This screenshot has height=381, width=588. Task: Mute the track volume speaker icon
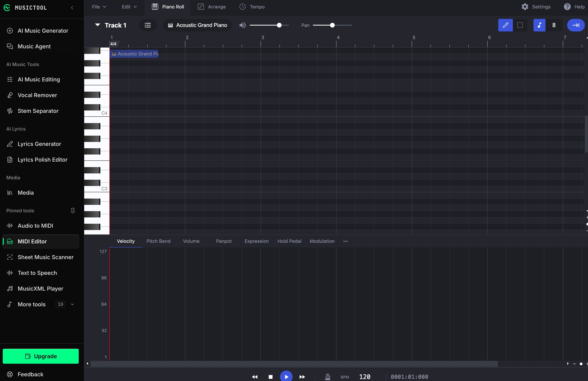pos(242,25)
